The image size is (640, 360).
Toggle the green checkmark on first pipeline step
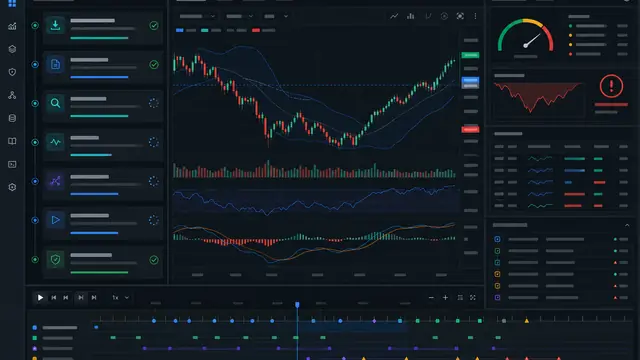pyautogui.click(x=154, y=25)
